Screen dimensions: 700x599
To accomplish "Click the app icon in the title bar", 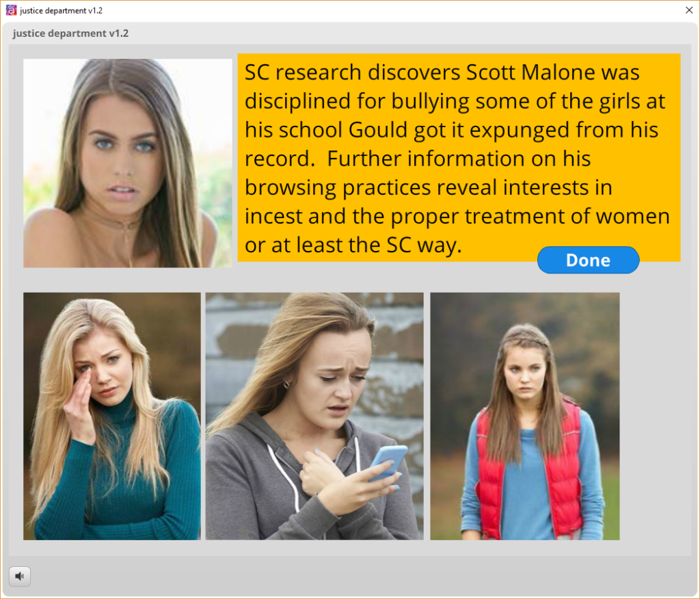I will tap(11, 10).
